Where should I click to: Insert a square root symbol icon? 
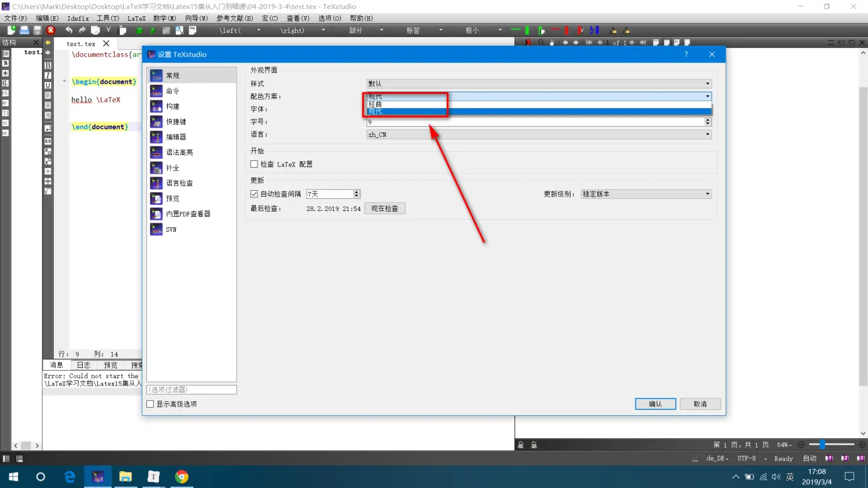click(48, 191)
